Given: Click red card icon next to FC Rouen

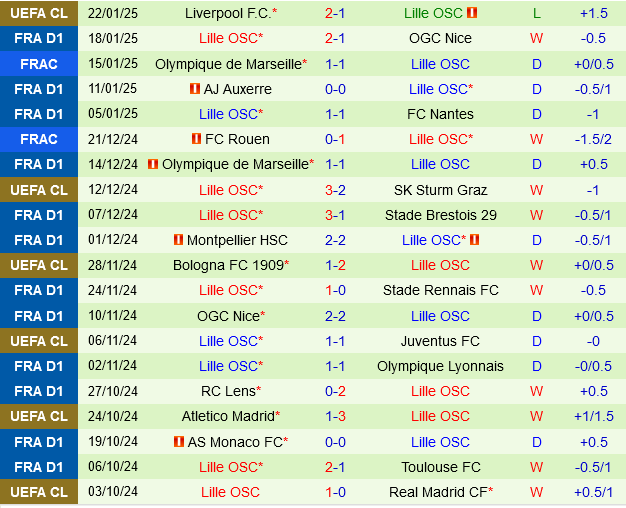Looking at the screenshot, I should click(x=196, y=139).
